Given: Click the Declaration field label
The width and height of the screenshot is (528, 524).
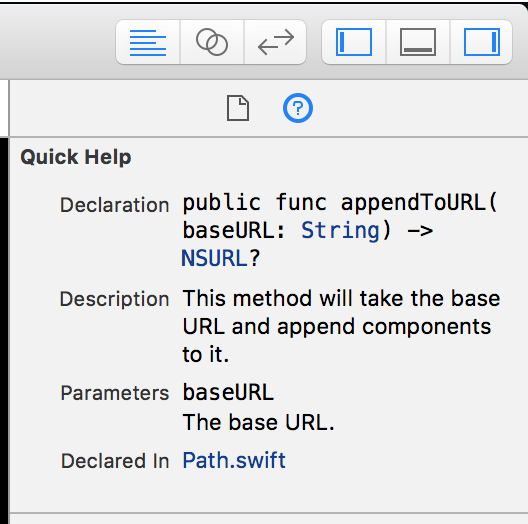Looking at the screenshot, I should pyautogui.click(x=114, y=205).
